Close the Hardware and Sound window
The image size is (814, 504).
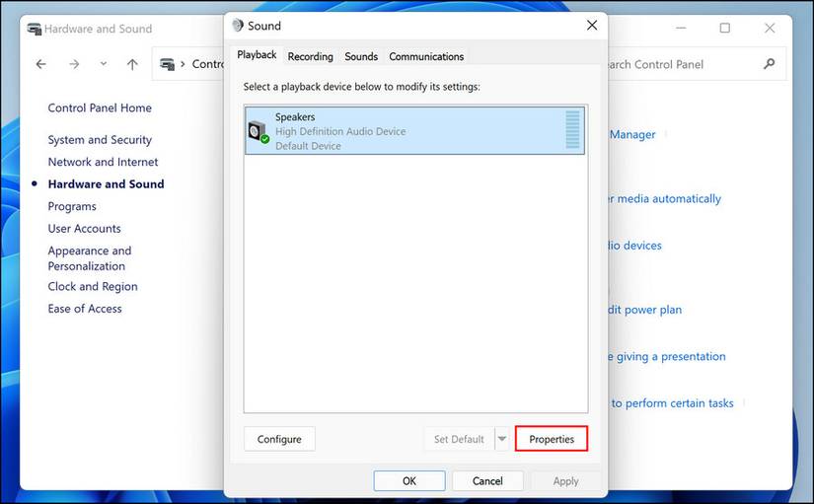click(770, 28)
